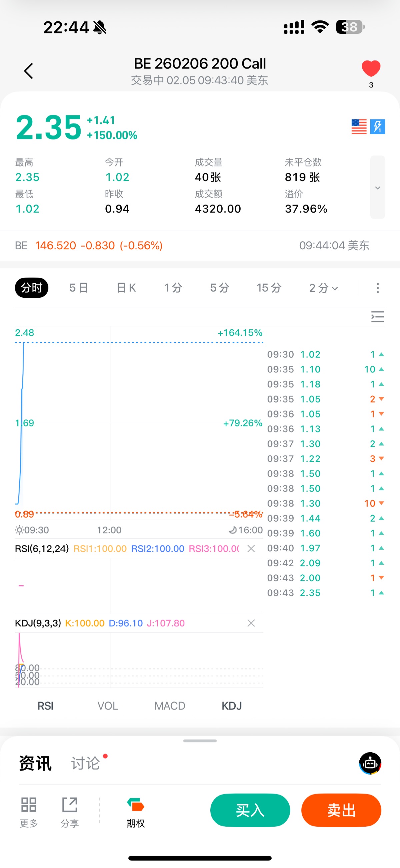Viewport: 400px width, 868px height.
Task: Tap the 分享 share icon
Action: (x=70, y=811)
